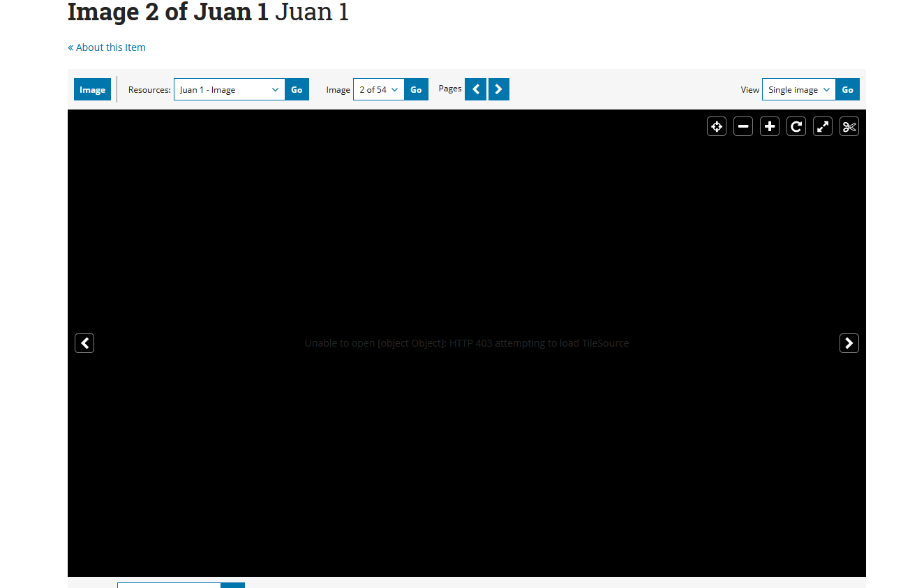Zoom in with the plus icon
Viewport: 910px width, 588px height.
point(770,126)
